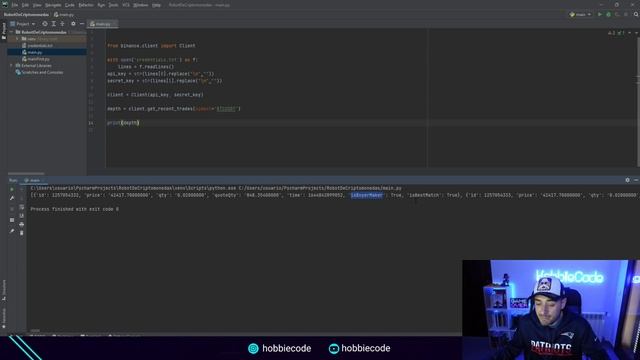This screenshot has height=360, width=640.
Task: Click the Rerun icon in Run panel
Action: pos(12,189)
